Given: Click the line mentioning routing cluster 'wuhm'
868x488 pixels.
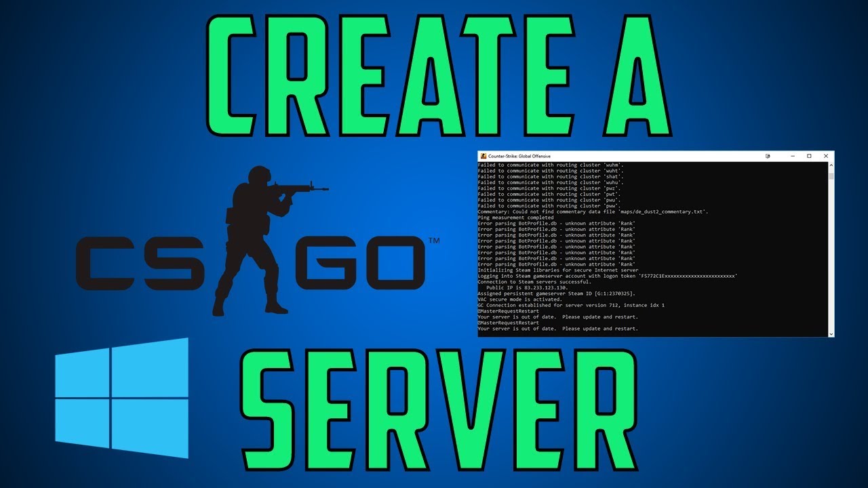Looking at the screenshot, I should 551,165.
